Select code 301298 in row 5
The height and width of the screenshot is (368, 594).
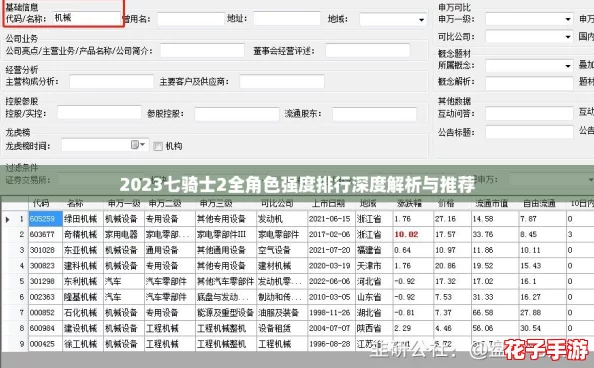42,282
